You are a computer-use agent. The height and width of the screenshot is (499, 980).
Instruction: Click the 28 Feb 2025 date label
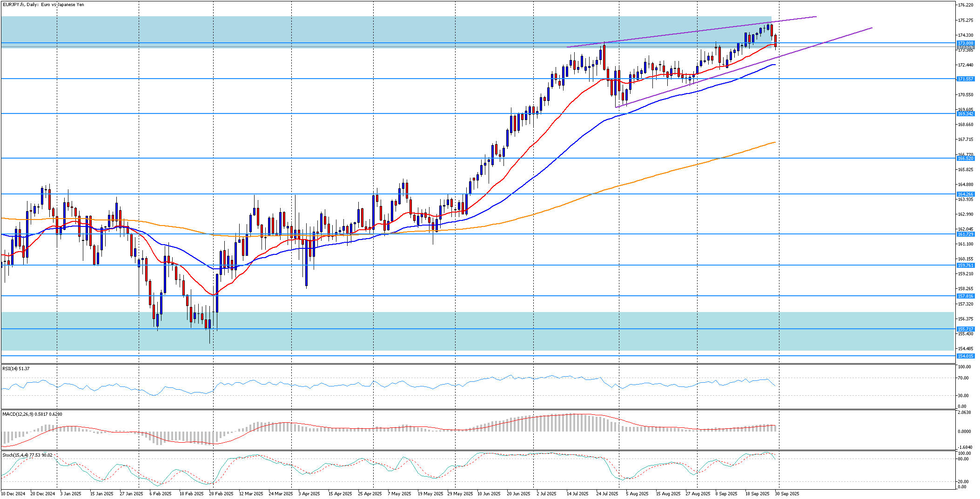coord(221,493)
